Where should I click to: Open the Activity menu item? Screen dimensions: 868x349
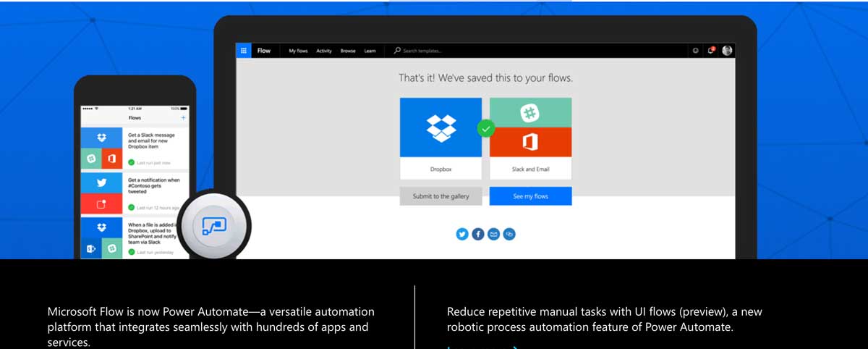324,51
